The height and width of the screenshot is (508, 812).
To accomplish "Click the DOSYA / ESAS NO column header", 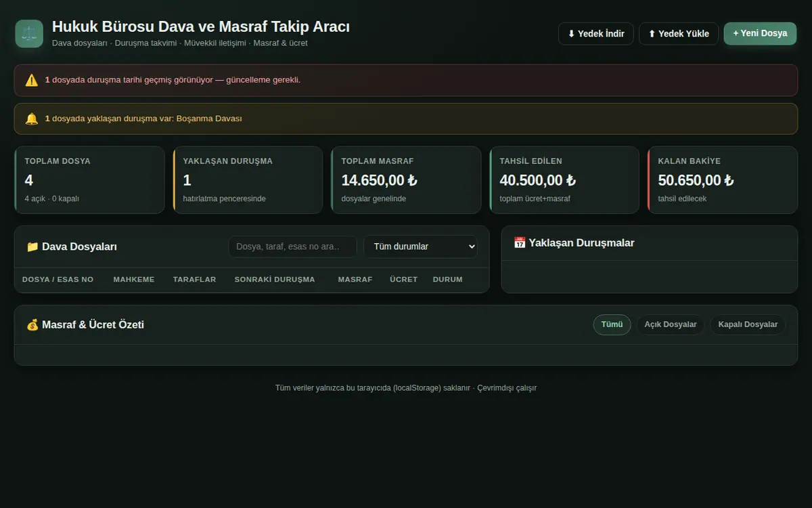I will 58,279.
